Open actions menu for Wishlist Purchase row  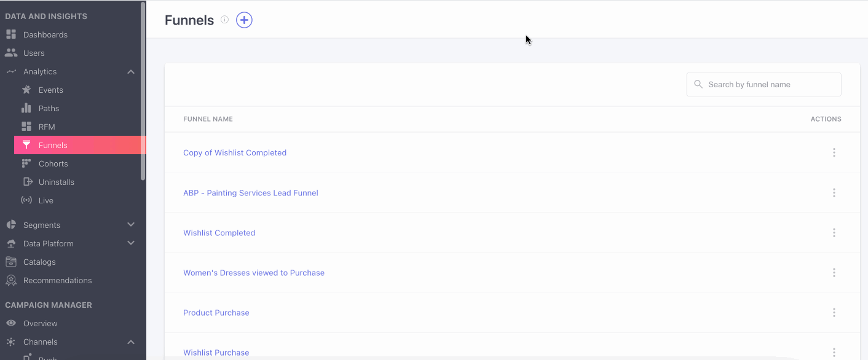[834, 353]
